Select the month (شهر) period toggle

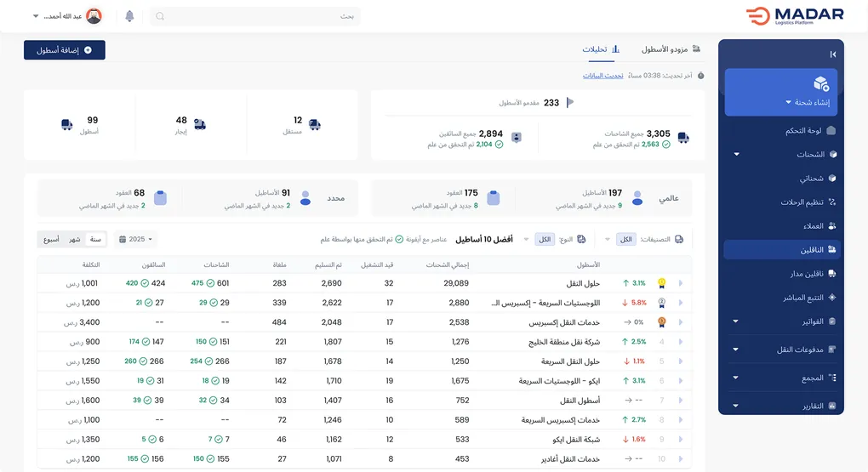75,240
